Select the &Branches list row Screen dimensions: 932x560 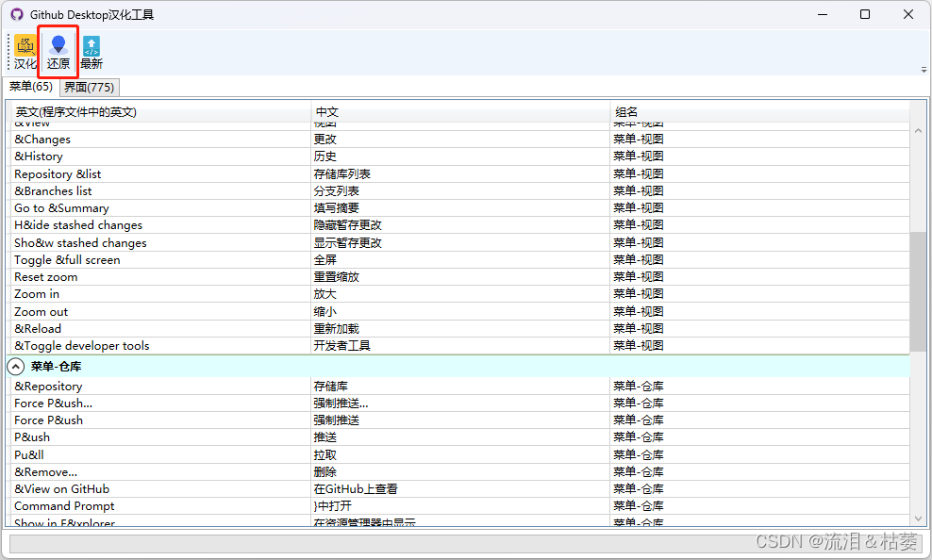pyautogui.click(x=460, y=191)
